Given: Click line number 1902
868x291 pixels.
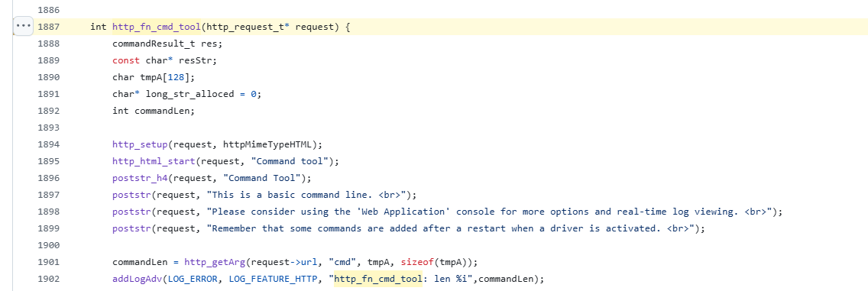Looking at the screenshot, I should tap(49, 280).
